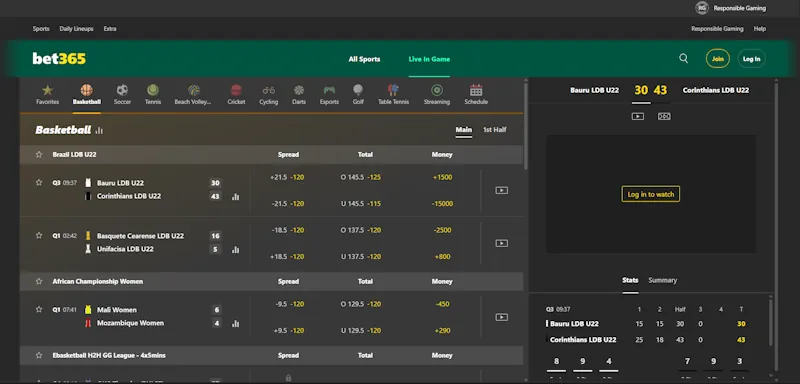Viewport: 800px width, 384px height.
Task: Select the Main market tab
Action: [463, 130]
